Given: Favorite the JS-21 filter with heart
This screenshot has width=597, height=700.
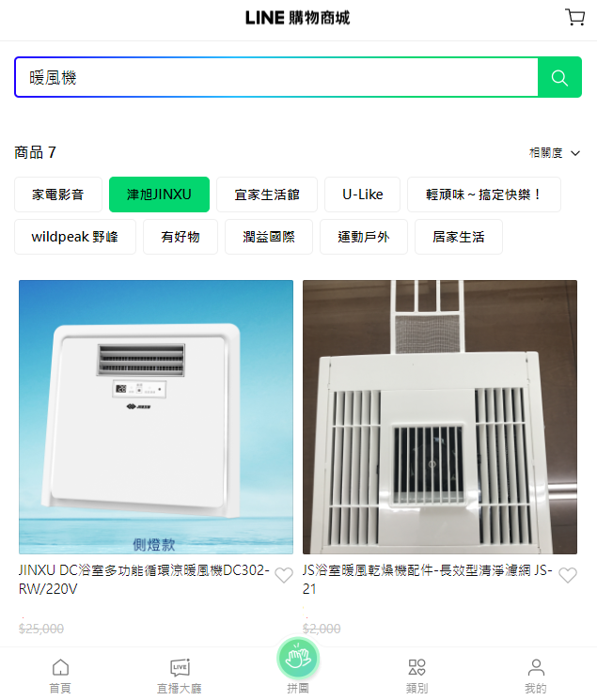Looking at the screenshot, I should pyautogui.click(x=568, y=575).
